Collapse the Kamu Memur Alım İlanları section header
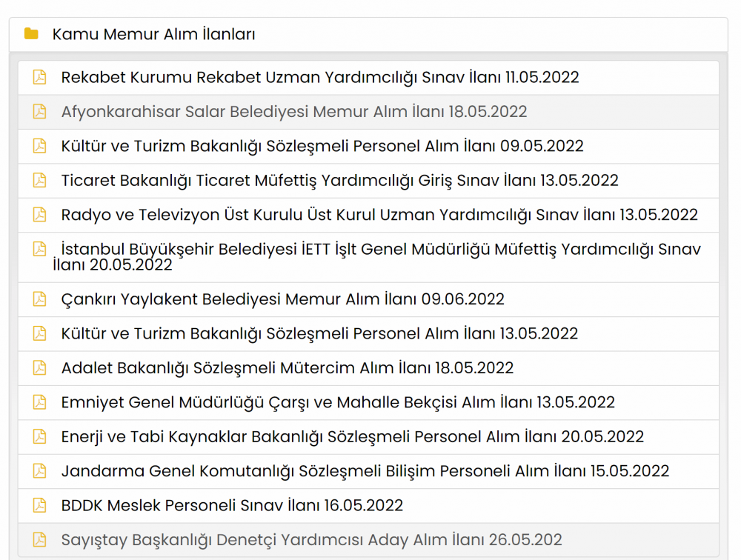741x560 pixels. (368, 35)
